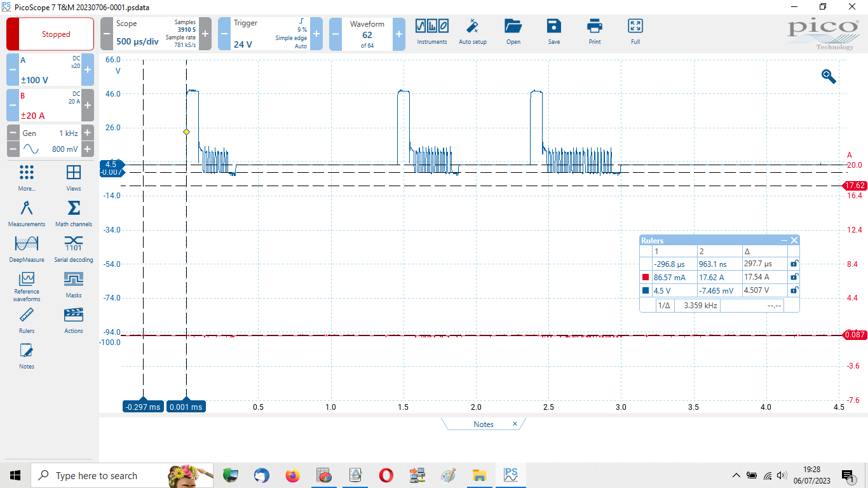
Task: Increase the channel B range with plus
Action: point(88,105)
